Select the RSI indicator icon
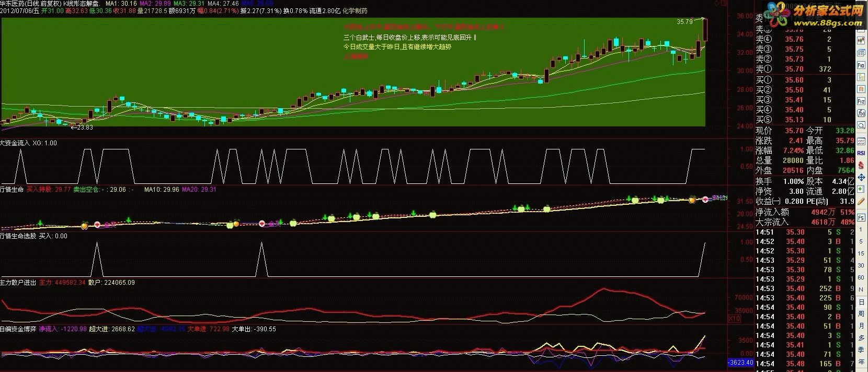 [861, 153]
